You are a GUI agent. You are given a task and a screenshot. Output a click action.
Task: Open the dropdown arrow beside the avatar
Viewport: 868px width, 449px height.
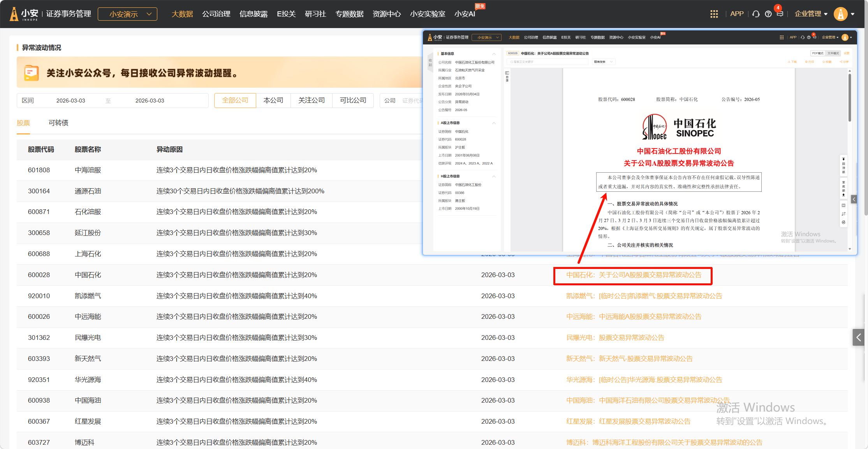[853, 14]
